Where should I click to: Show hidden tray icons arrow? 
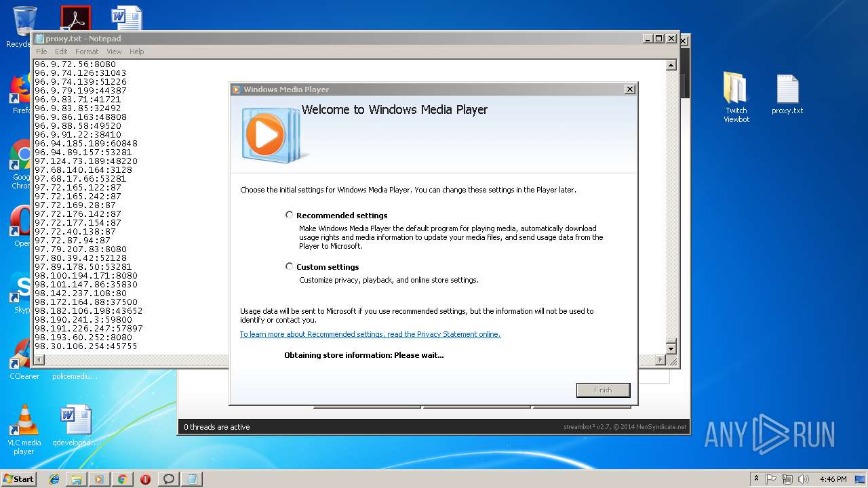[x=756, y=479]
